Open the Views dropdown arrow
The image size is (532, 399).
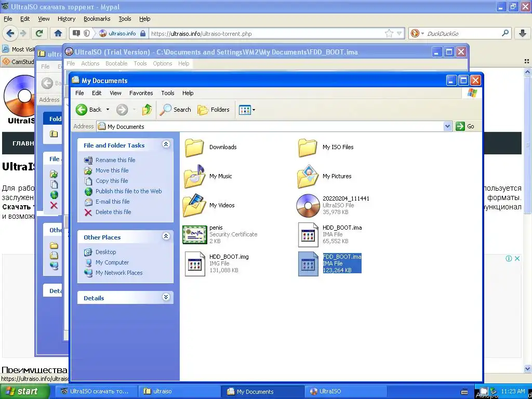pyautogui.click(x=254, y=110)
